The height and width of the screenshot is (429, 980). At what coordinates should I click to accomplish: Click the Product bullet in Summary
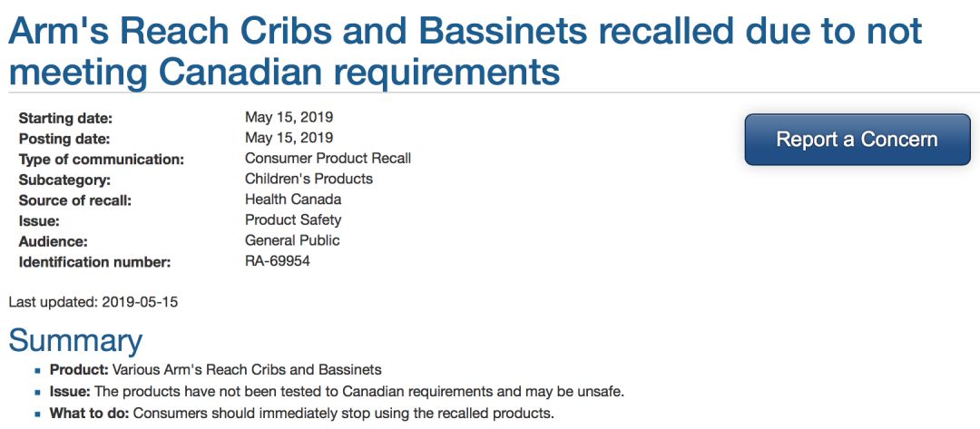click(x=216, y=370)
